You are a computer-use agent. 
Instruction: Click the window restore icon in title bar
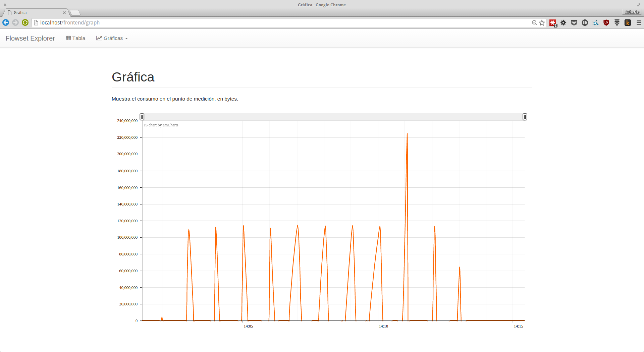click(x=639, y=5)
